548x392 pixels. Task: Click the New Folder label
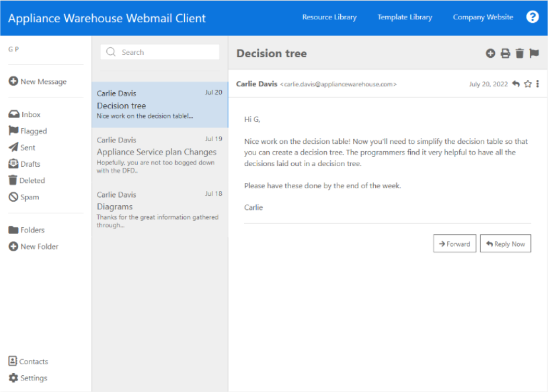40,247
